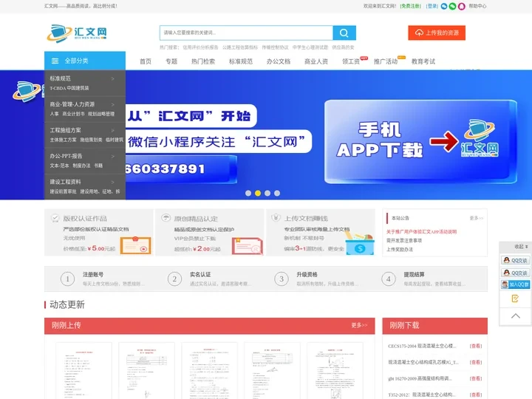The width and height of the screenshot is (532, 399).
Task: Click the certificate icon under 版权认证作品
Action: click(136, 245)
